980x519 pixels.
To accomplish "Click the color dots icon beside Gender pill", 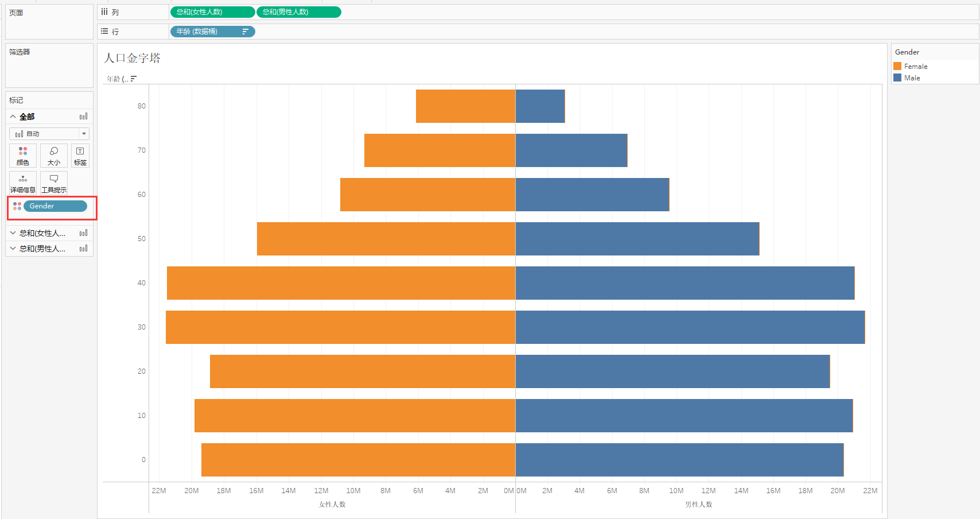I will pyautogui.click(x=17, y=206).
